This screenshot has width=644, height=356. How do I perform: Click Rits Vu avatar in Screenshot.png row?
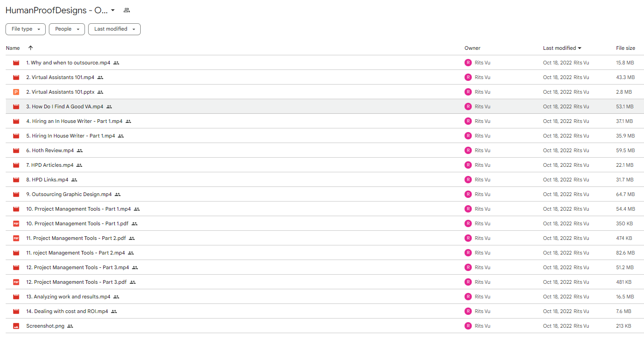point(468,326)
